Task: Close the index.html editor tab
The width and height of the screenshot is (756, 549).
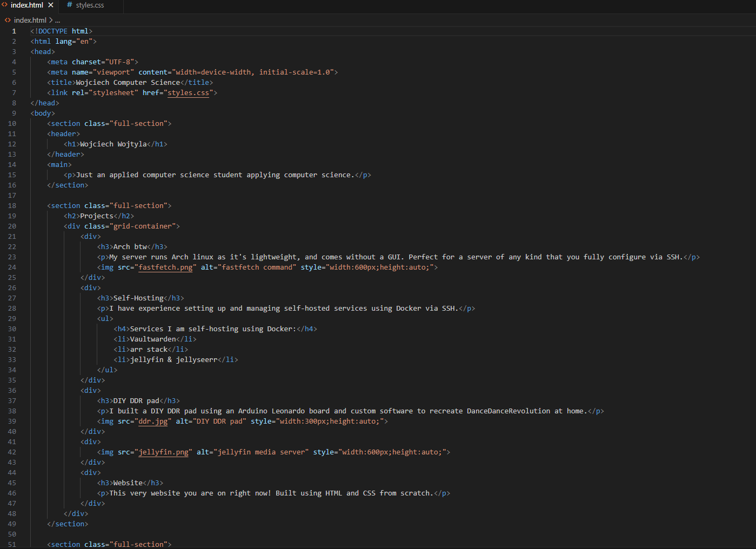Action: (x=50, y=5)
